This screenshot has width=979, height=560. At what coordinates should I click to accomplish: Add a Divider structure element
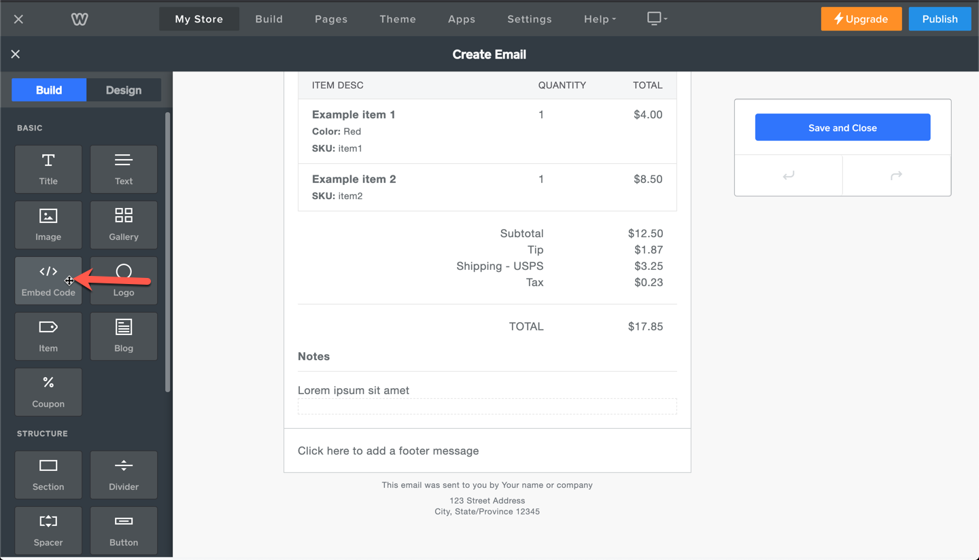pos(124,475)
